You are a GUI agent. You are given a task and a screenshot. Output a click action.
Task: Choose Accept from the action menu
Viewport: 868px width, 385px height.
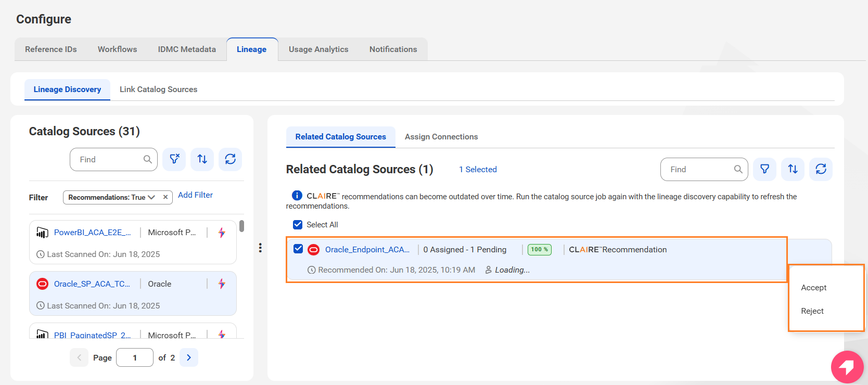click(x=814, y=288)
